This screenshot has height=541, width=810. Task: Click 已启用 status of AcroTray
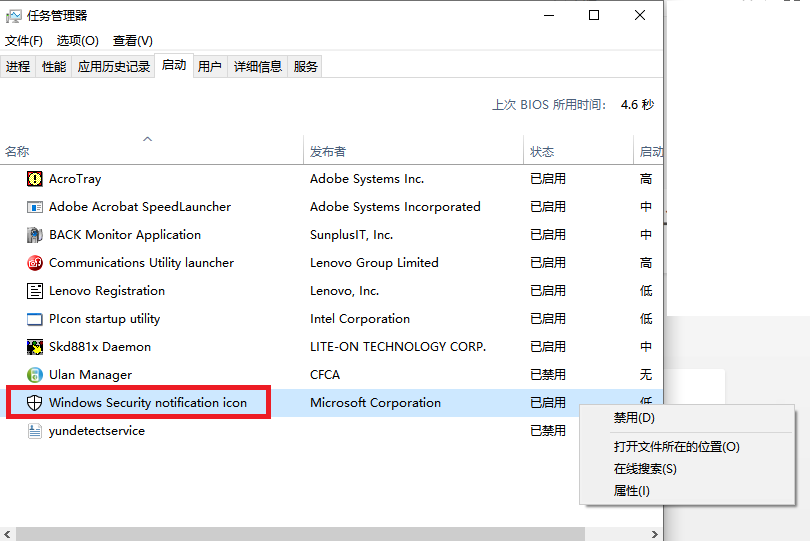click(548, 179)
